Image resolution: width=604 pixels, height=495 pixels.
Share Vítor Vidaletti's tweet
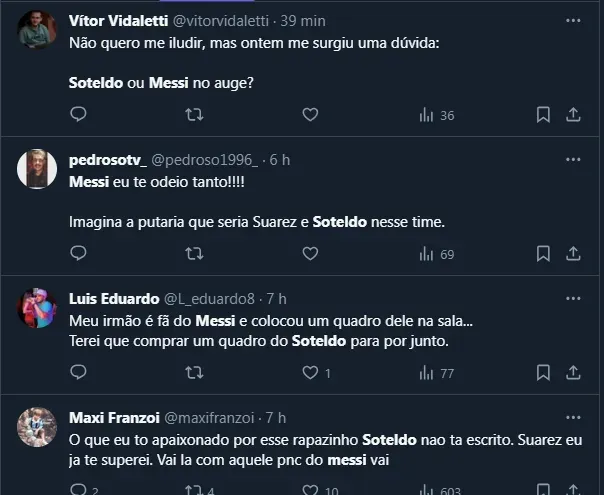573,115
